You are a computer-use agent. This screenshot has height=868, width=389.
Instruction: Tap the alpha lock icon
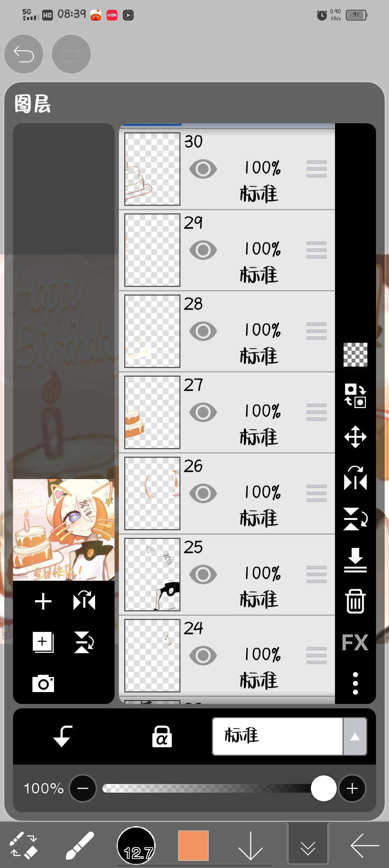(x=162, y=736)
